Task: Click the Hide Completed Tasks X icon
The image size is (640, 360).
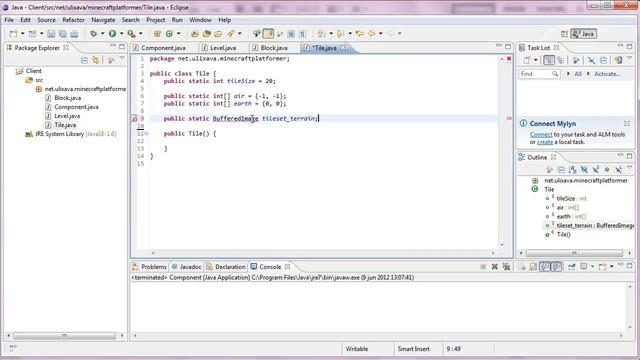Action: [x=591, y=60]
